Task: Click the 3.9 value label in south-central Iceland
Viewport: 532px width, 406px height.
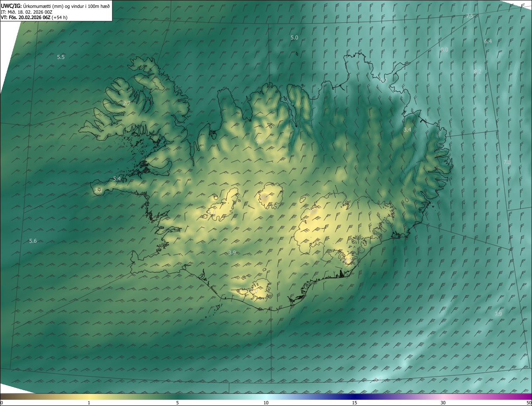Action: 232,252
